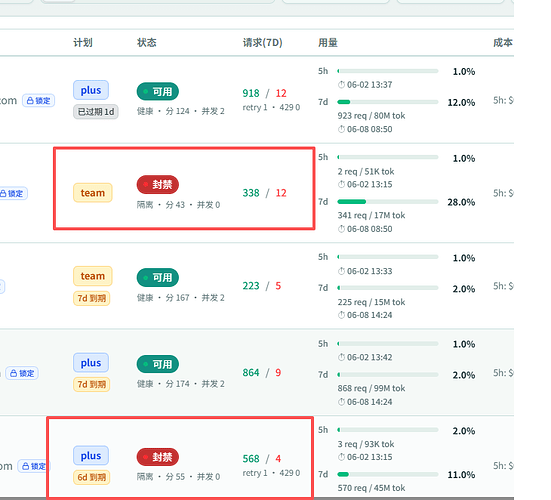Click the 可用 status pill above 分 174

point(158,364)
